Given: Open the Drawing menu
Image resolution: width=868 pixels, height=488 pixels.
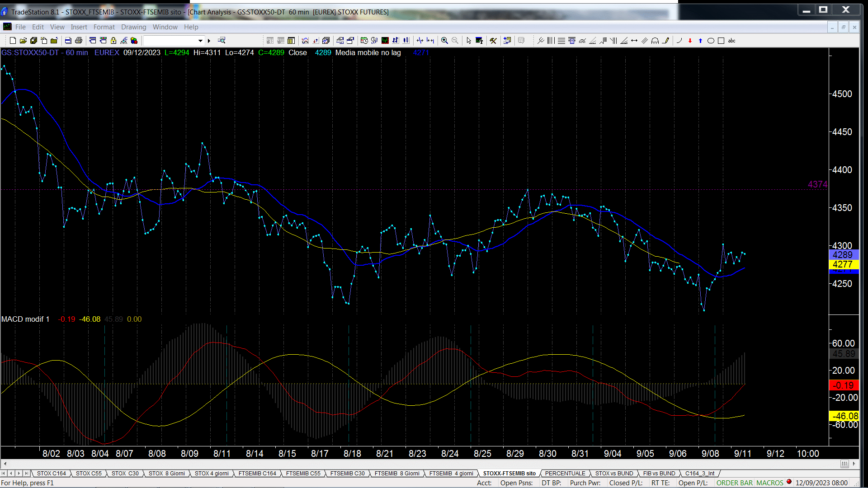Looking at the screenshot, I should 133,27.
